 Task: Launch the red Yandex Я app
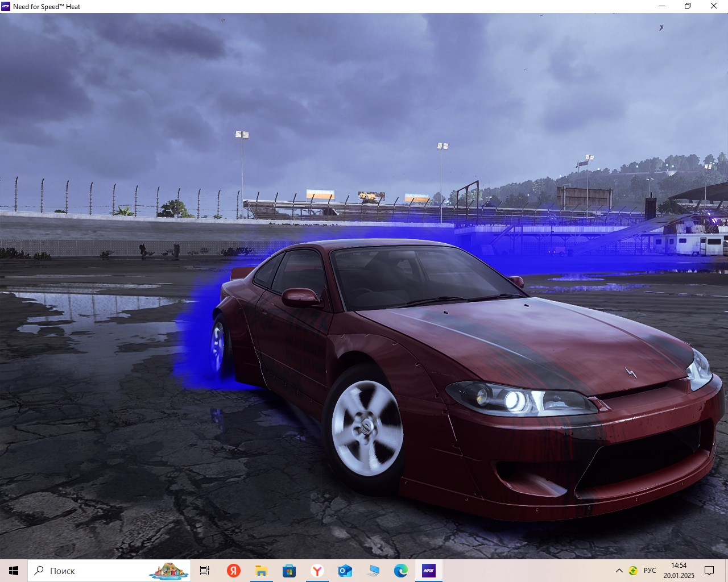(x=234, y=571)
